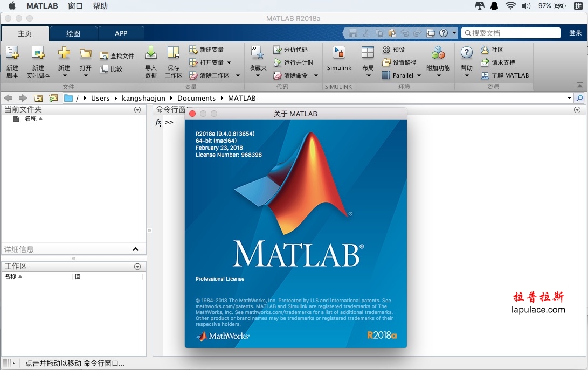Click 分析代码 analyze code

(290, 50)
